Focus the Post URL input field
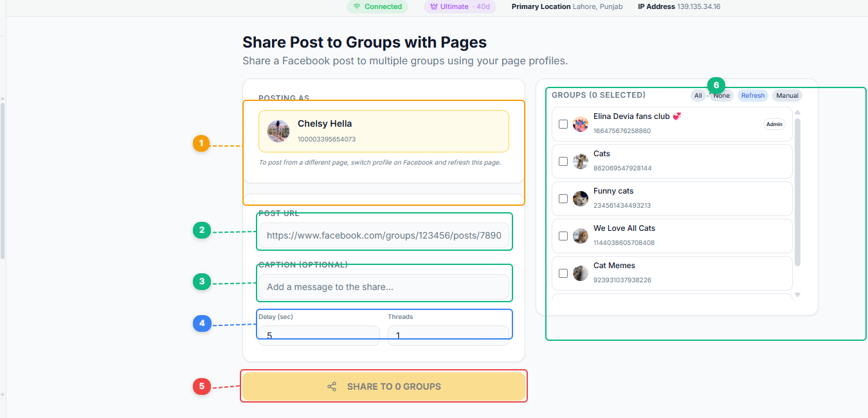Screen dimensions: 868x418 coord(384,235)
